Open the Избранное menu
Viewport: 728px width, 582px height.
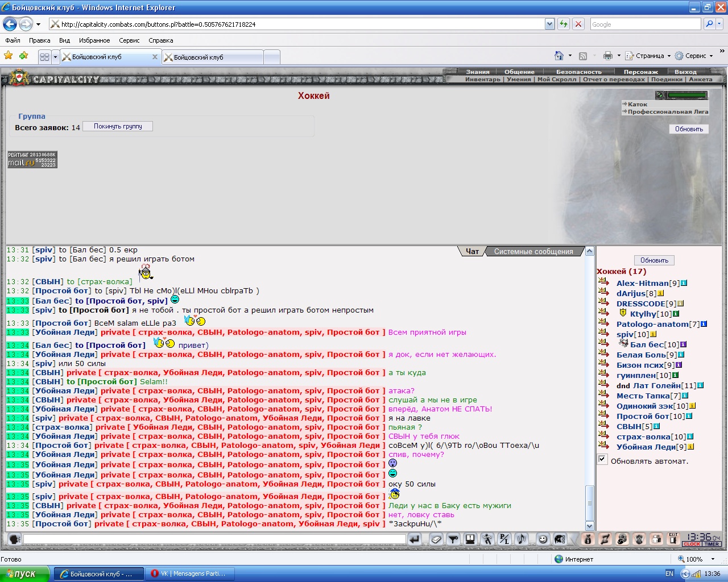94,40
